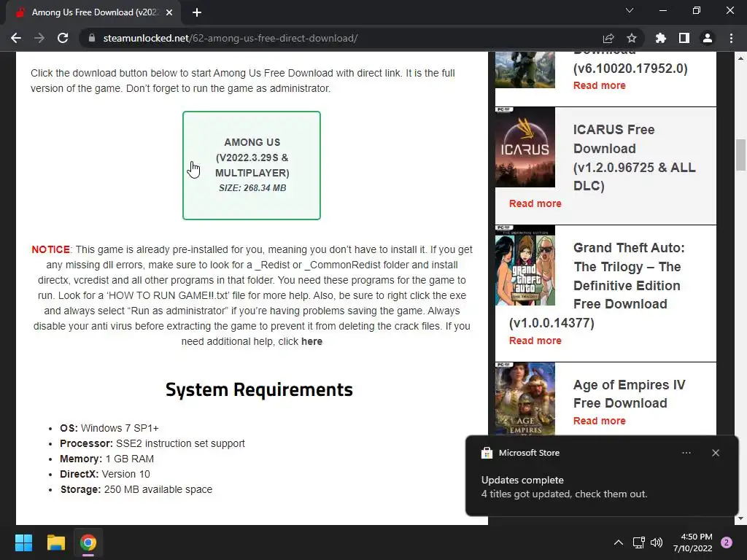Show hidden system tray icons

pyautogui.click(x=619, y=542)
